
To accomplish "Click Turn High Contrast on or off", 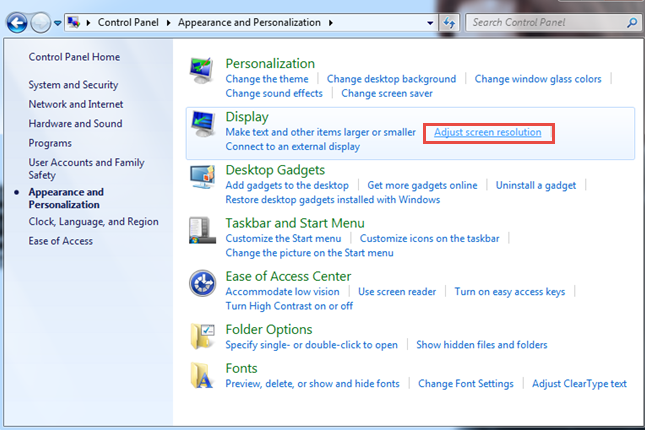I will coord(289,306).
